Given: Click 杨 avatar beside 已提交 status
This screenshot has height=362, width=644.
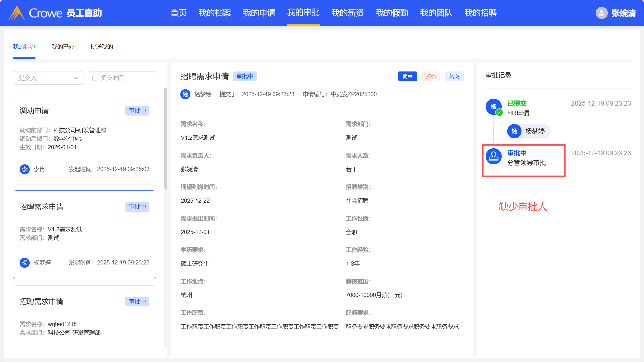Looking at the screenshot, I should coord(493,107).
